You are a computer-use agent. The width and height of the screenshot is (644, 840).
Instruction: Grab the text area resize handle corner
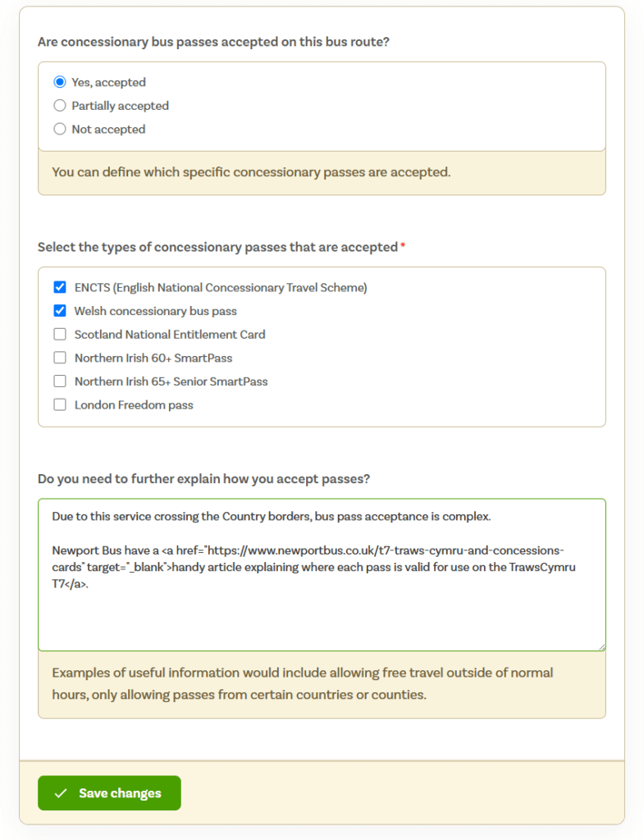click(601, 647)
